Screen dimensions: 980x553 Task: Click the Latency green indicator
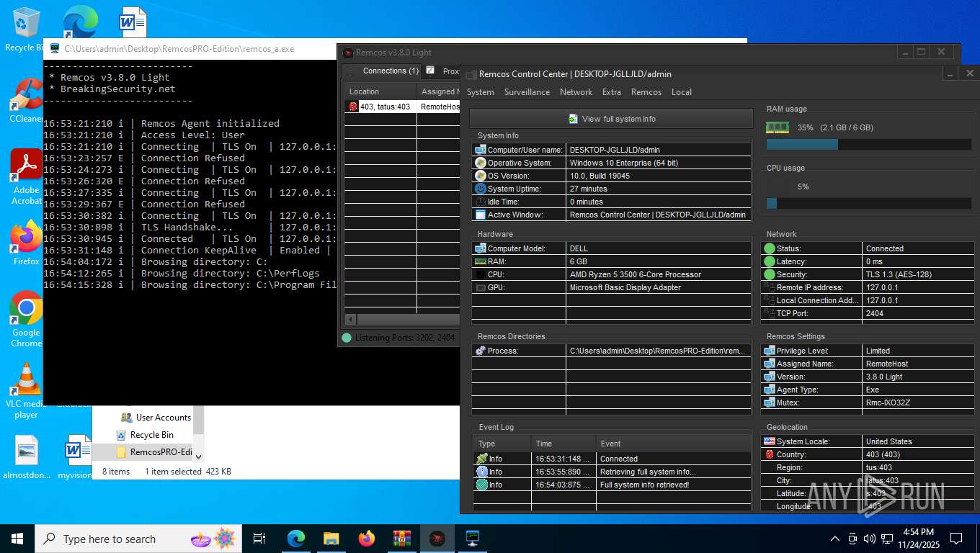tap(770, 261)
